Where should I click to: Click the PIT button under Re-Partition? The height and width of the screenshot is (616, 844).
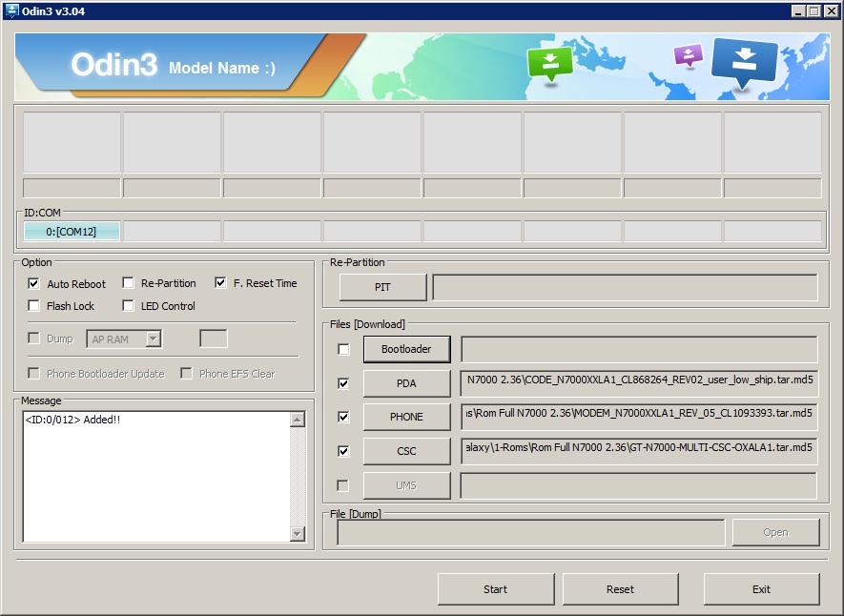tap(381, 287)
